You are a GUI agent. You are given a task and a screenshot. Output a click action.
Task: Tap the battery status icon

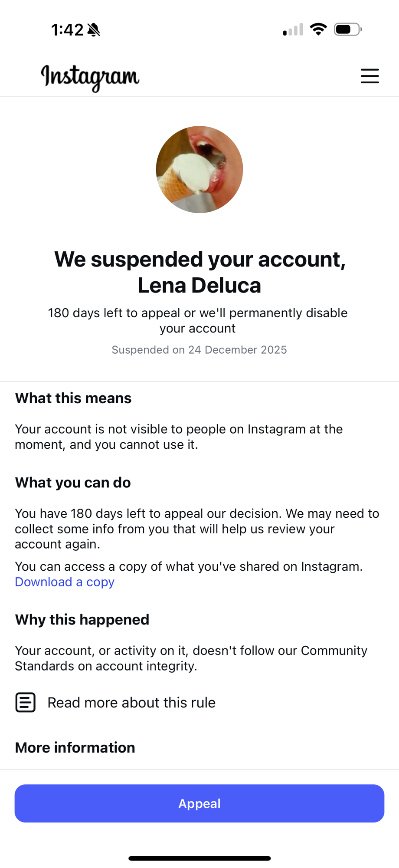coord(348,30)
